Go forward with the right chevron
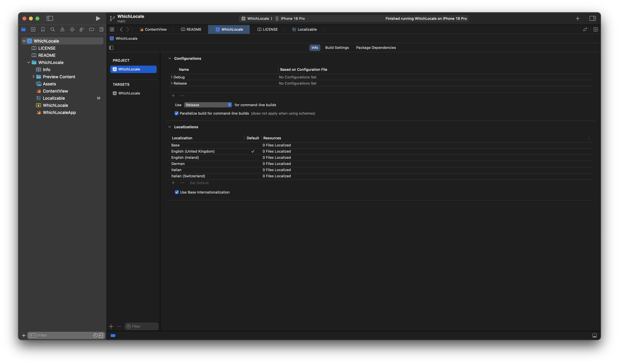Image resolution: width=619 pixels, height=364 pixels. pyautogui.click(x=128, y=29)
